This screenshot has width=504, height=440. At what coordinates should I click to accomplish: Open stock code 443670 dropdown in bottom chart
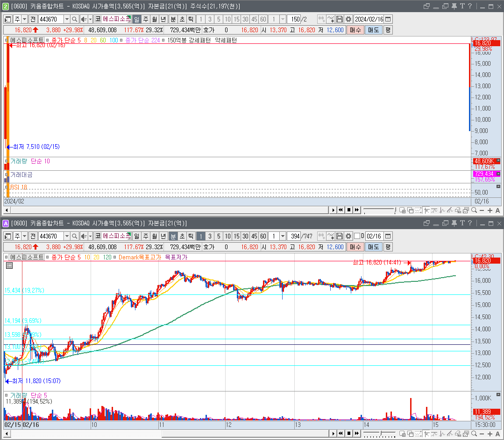(67, 237)
